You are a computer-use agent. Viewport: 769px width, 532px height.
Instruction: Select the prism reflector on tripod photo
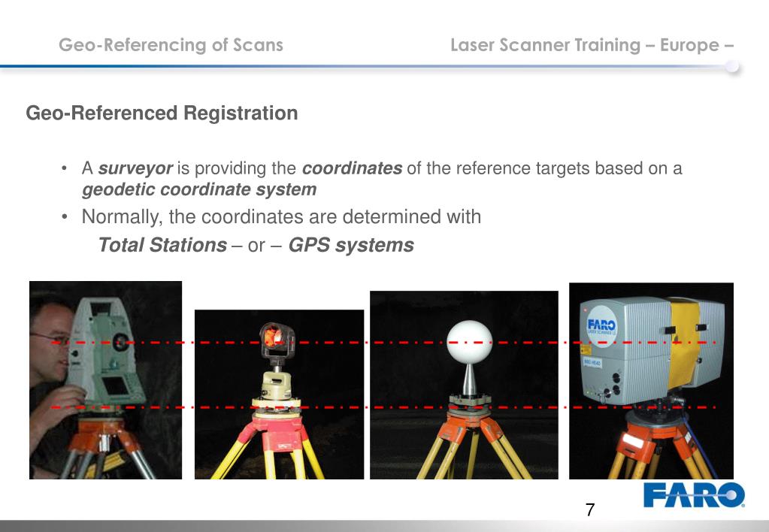pyautogui.click(x=279, y=394)
